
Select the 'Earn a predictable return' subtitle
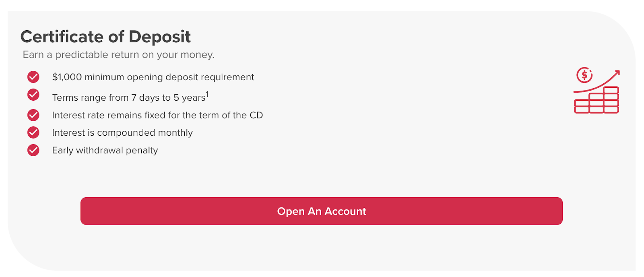click(x=118, y=55)
